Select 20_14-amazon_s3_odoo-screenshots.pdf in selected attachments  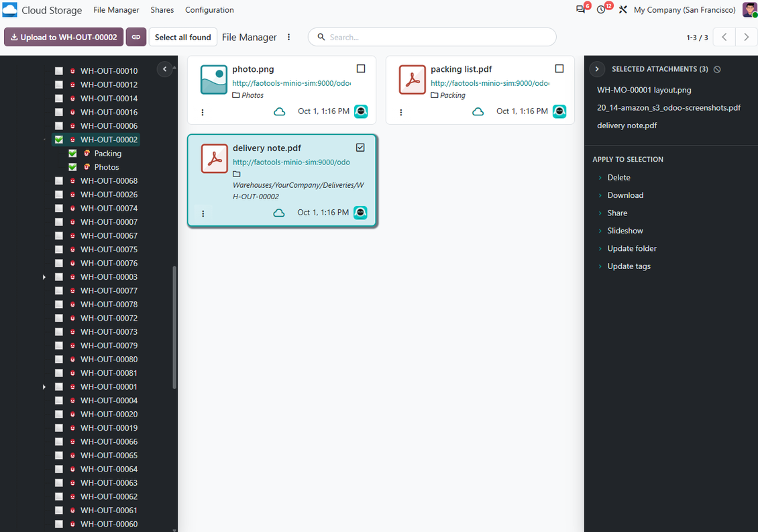(669, 108)
